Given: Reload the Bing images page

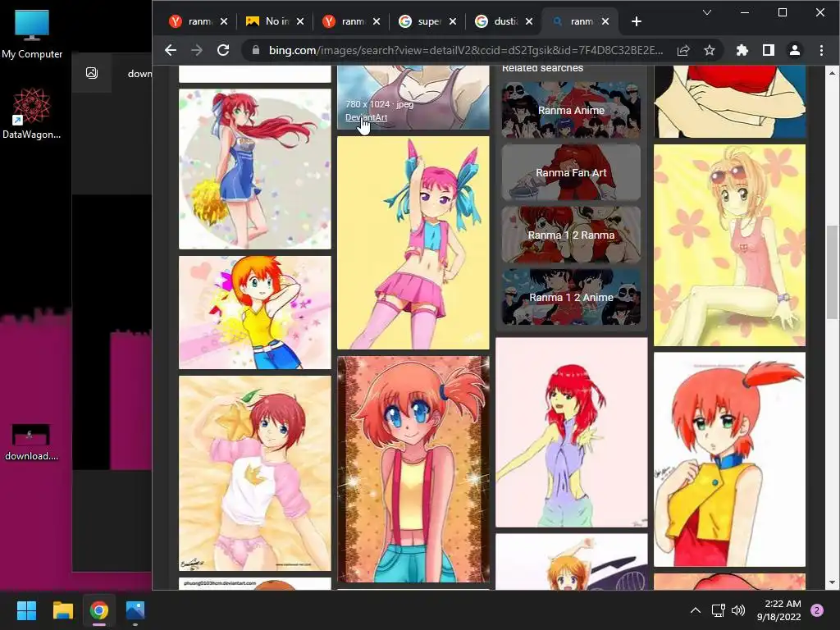Looking at the screenshot, I should pyautogui.click(x=223, y=50).
